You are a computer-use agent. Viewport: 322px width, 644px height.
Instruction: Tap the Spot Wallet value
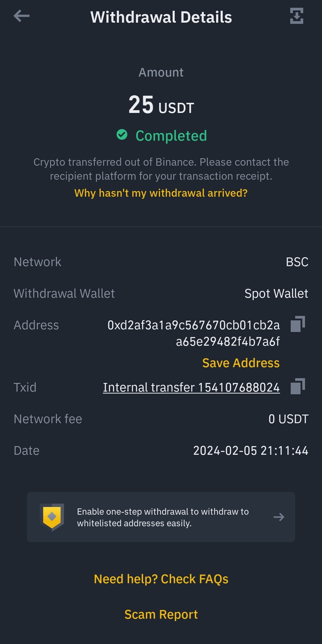point(276,294)
